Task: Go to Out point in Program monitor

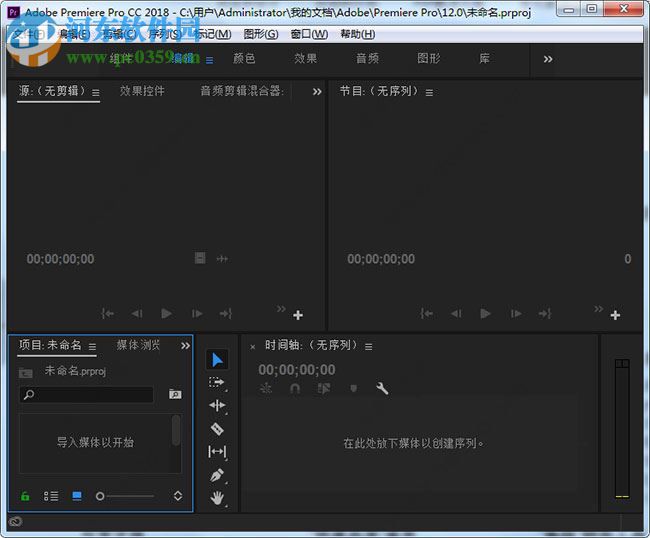Action: click(x=544, y=313)
